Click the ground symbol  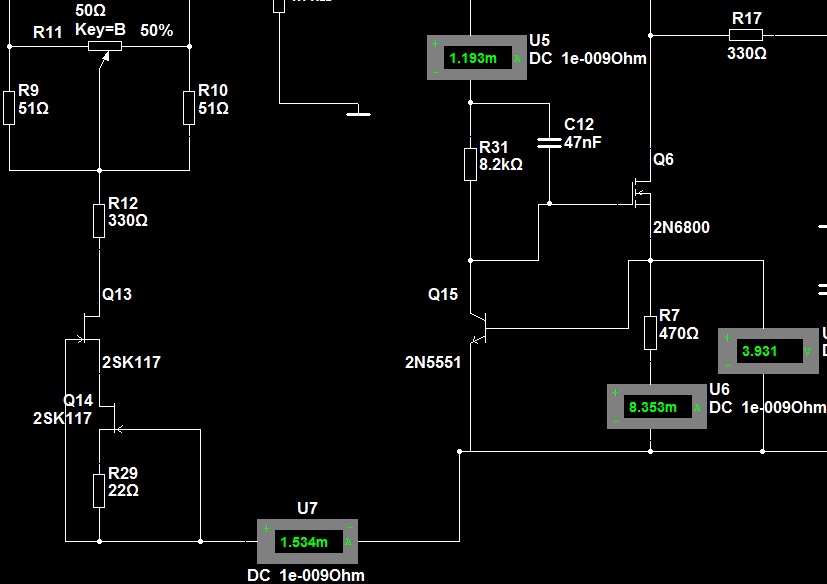(359, 111)
